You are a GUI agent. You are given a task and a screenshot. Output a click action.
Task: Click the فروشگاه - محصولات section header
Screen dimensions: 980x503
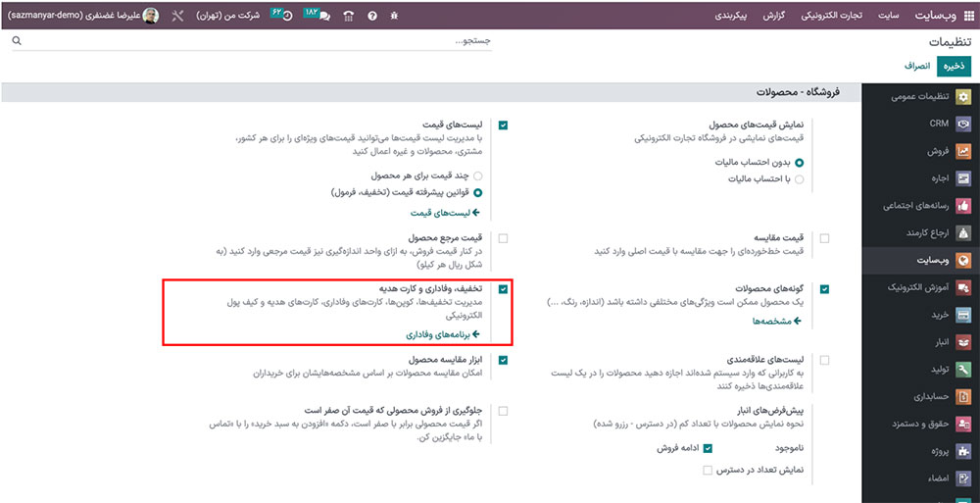pos(798,92)
